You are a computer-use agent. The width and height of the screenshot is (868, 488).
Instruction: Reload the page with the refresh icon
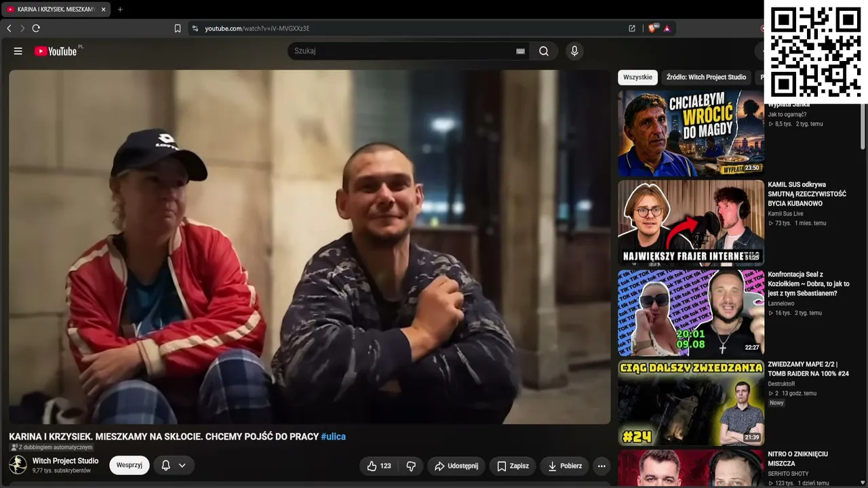tap(36, 28)
